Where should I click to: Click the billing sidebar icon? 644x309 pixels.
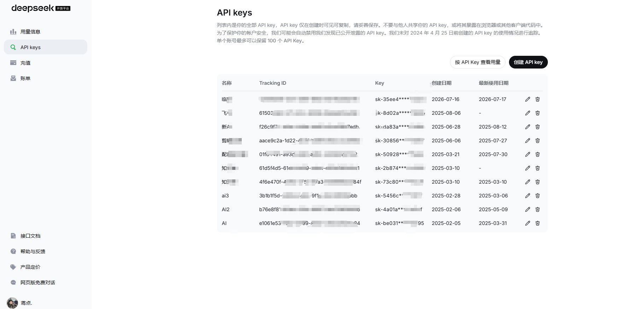13,78
